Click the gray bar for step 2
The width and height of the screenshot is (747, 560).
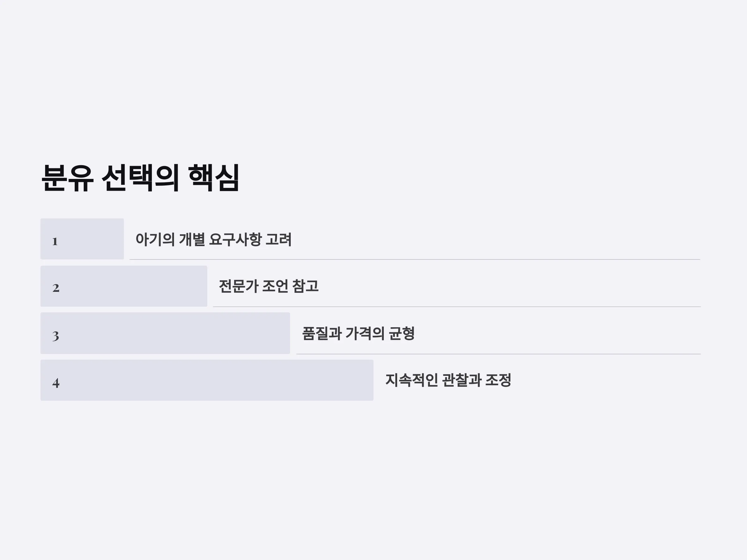[124, 286]
